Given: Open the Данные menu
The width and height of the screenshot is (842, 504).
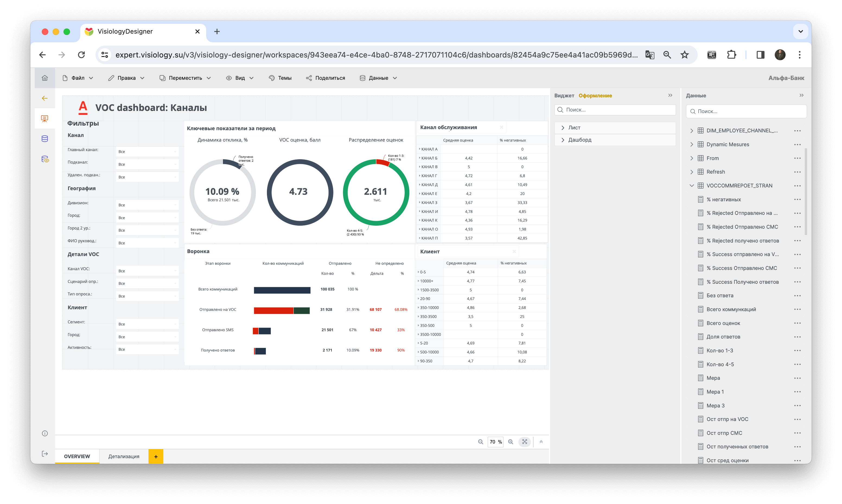Looking at the screenshot, I should coord(378,78).
